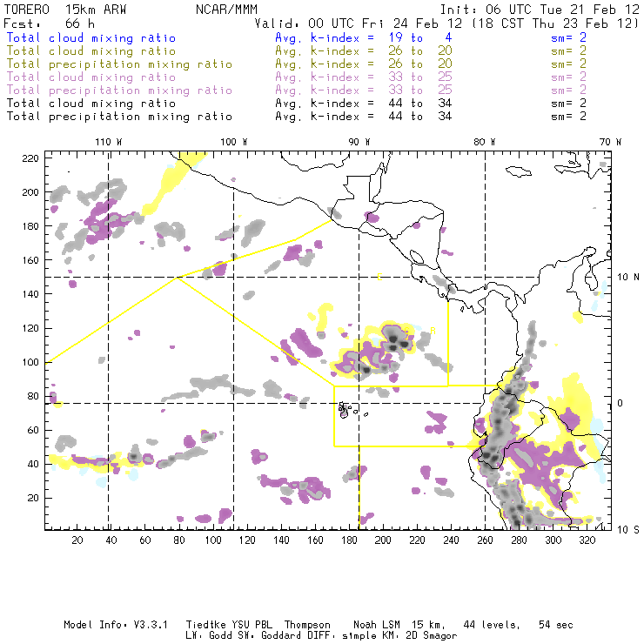
Task: Click the '220' tick label on vertical axis
Action: coord(30,158)
